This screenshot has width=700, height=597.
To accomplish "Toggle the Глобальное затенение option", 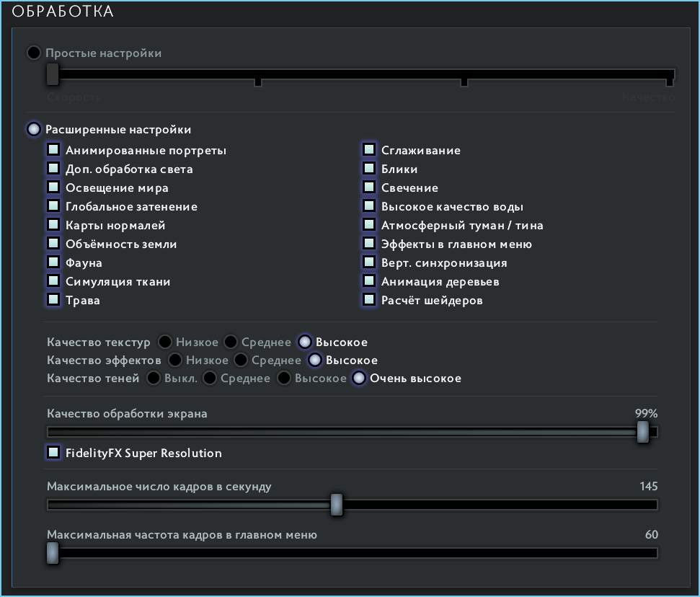I will [53, 206].
